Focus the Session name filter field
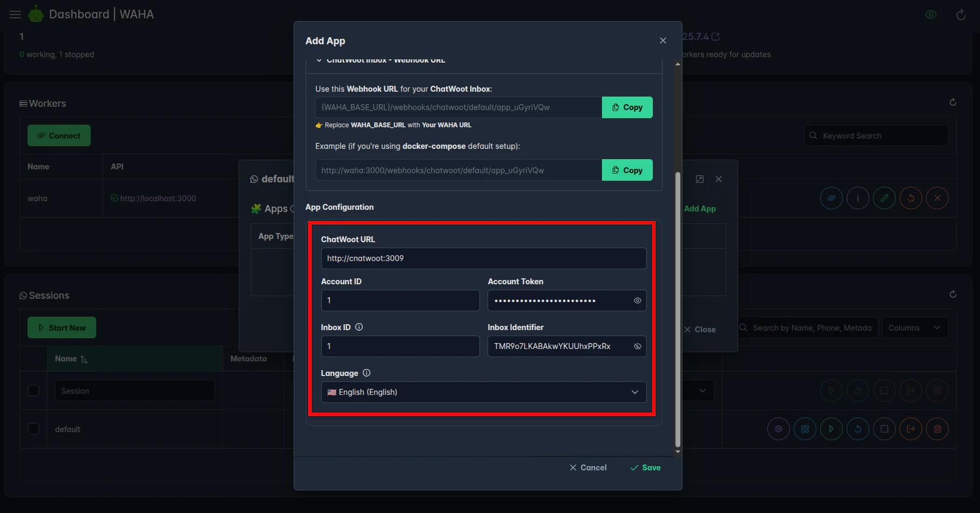Viewport: 980px width, 513px height. point(135,391)
